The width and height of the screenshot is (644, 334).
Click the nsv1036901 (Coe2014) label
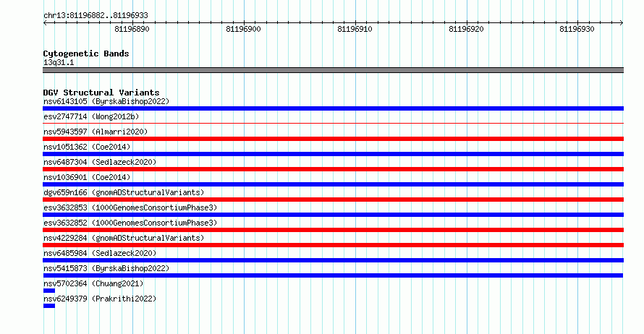click(x=87, y=177)
